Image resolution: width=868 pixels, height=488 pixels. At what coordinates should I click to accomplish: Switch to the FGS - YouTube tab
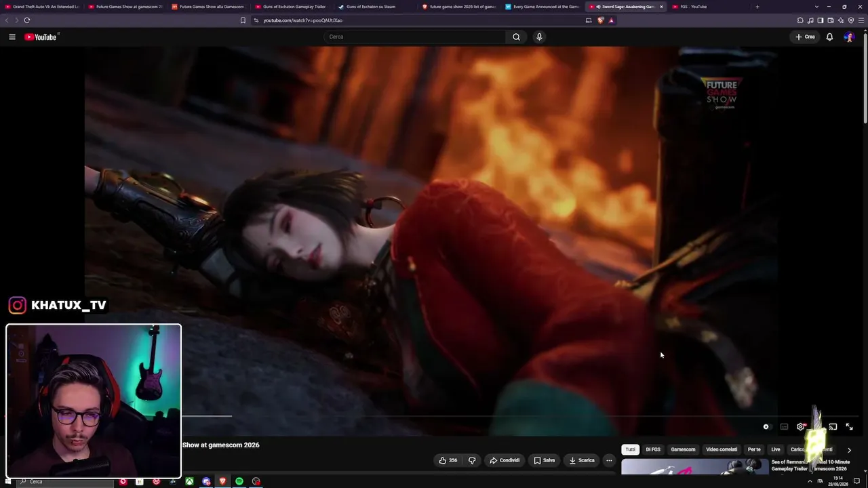(709, 7)
